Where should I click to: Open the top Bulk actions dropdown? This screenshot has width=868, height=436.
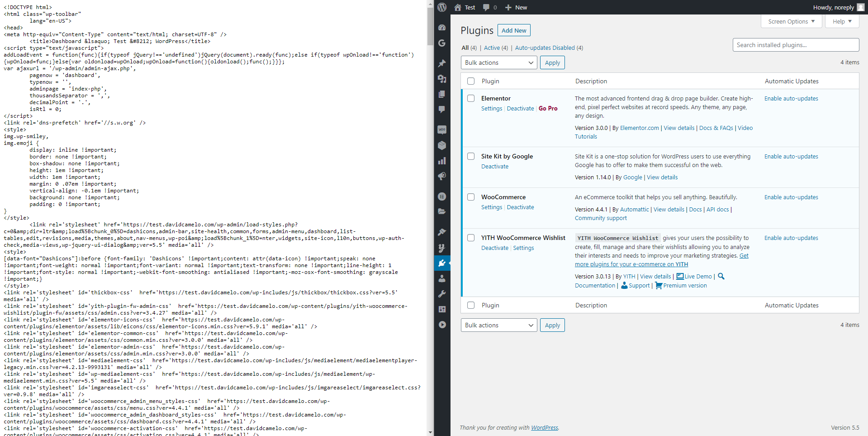[x=499, y=62]
